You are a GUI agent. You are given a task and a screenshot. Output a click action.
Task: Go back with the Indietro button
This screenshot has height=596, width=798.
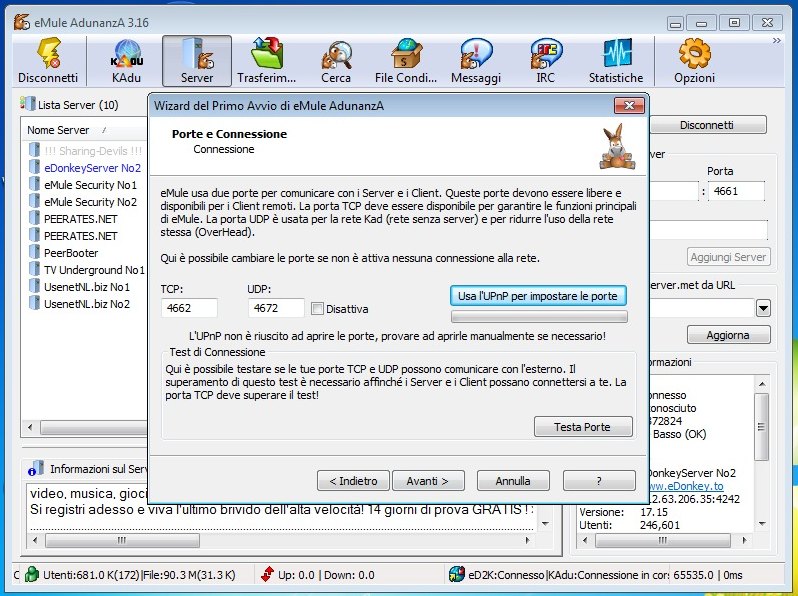(x=353, y=480)
